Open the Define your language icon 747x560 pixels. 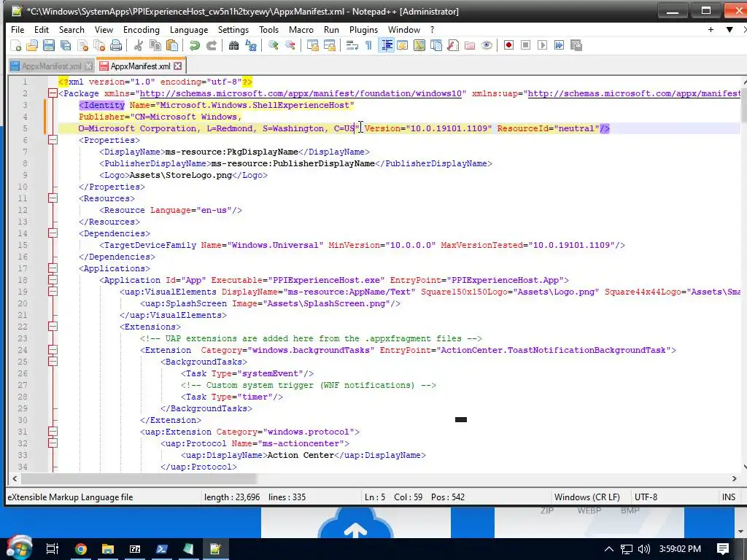[403, 45]
